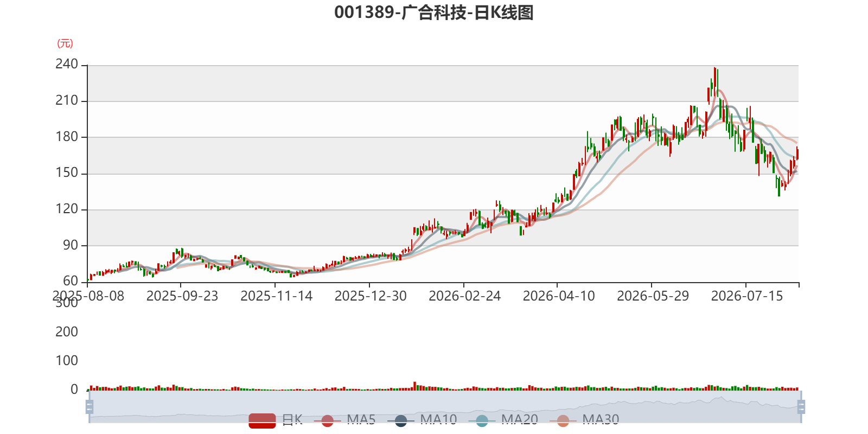
Task: Click the left data zoom handle
Action: click(90, 407)
